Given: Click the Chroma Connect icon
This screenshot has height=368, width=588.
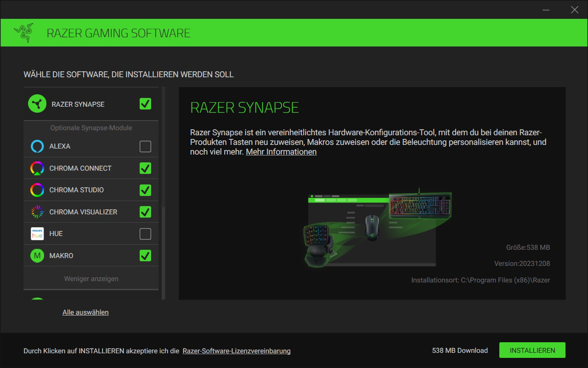Looking at the screenshot, I should [x=37, y=168].
